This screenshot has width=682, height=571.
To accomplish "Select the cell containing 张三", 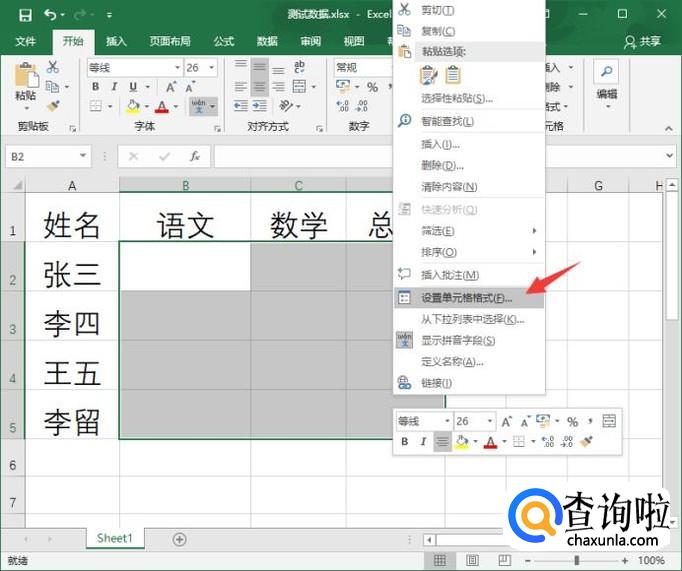I will coord(72,276).
